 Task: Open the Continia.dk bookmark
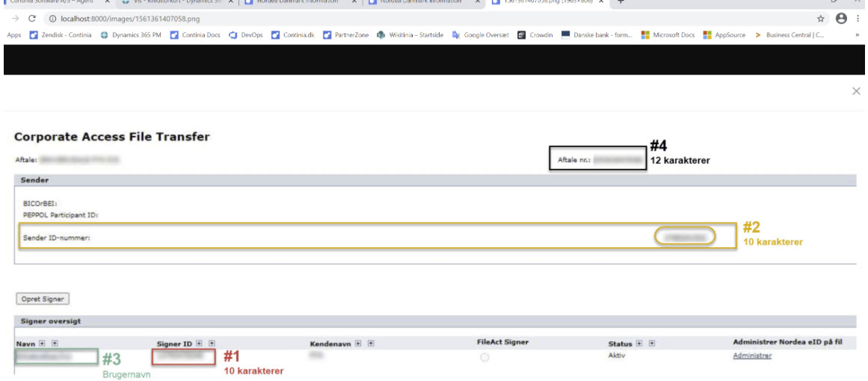click(293, 35)
